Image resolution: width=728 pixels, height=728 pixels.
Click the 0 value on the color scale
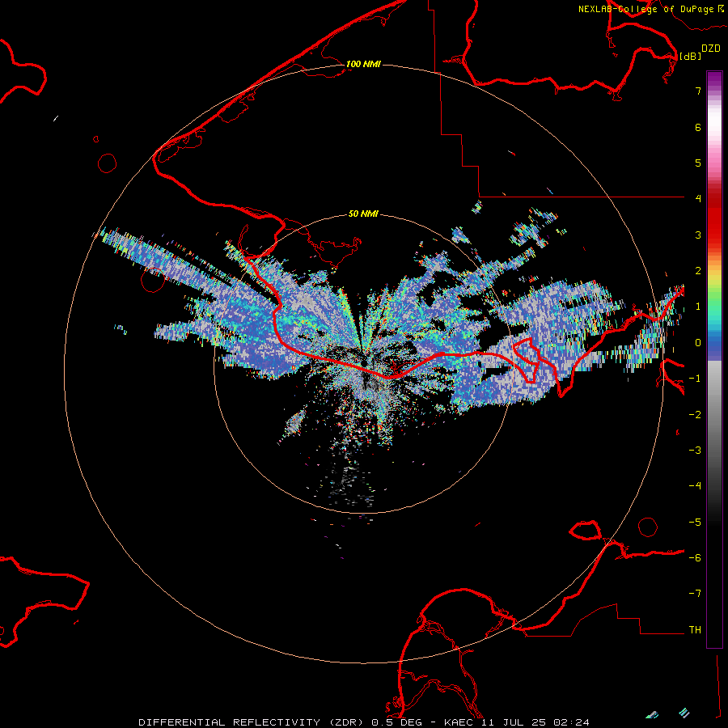(698, 343)
